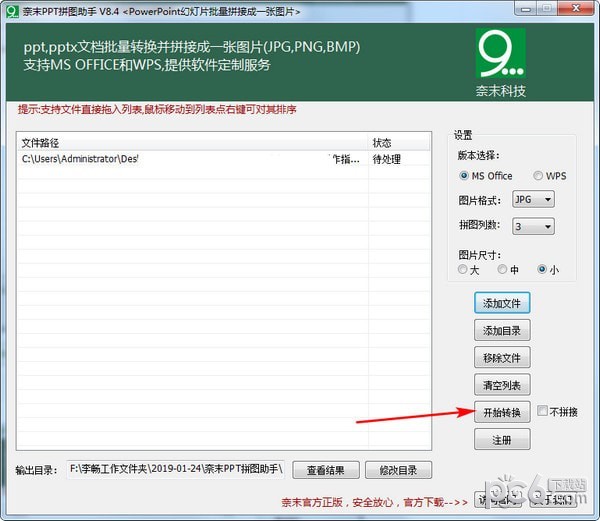600x521 pixels.
Task: Expand the 拼图列数 dropdown
Action: click(x=532, y=227)
